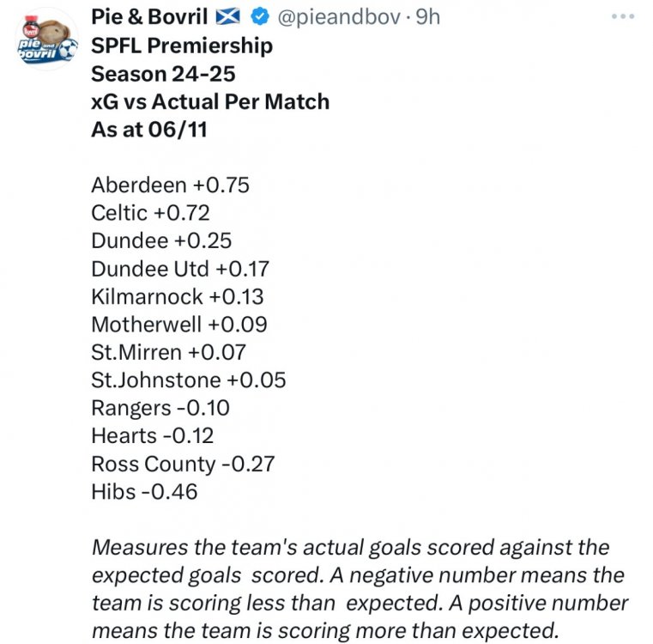Click the 9h timestamp link
The width and height of the screenshot is (653, 644).
pos(427,16)
